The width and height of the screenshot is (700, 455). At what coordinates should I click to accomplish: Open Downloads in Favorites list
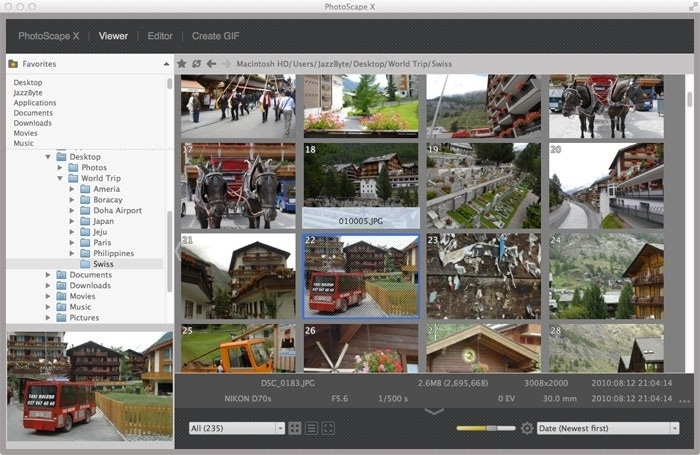33,123
